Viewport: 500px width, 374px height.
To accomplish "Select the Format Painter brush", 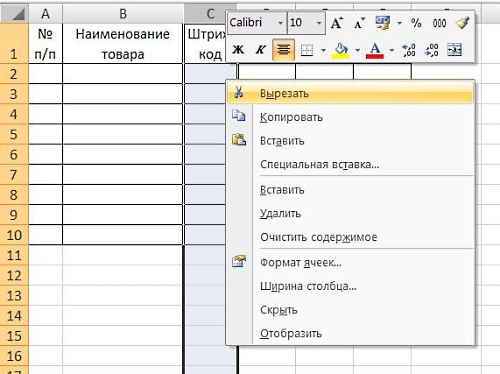I will coord(463,23).
